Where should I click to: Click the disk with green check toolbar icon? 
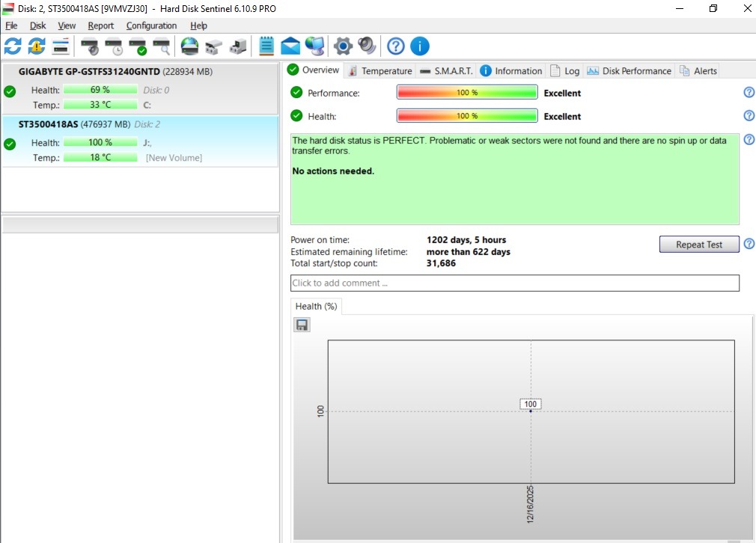(138, 46)
